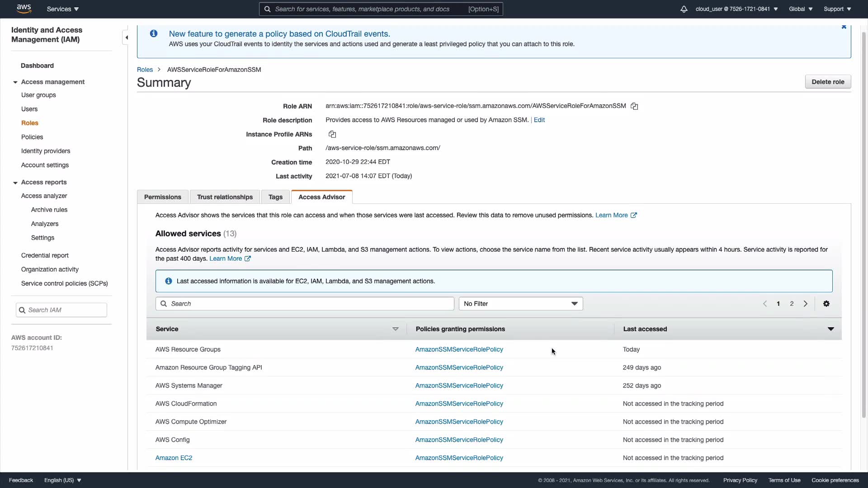Expand the Services menu
Screen dimensions: 868x488
click(x=63, y=9)
